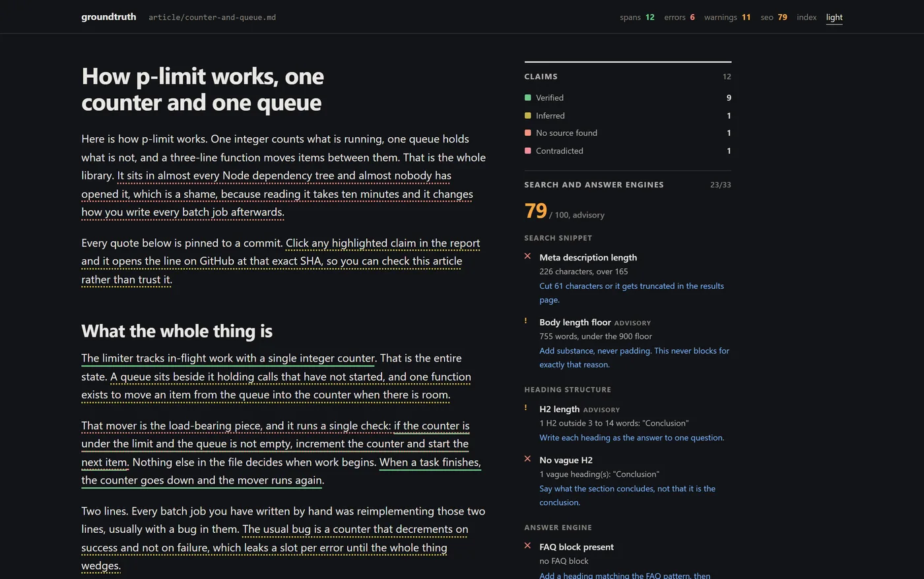Click 'Write each heading as the answer' suggestion
The image size is (924, 579).
pos(632,437)
